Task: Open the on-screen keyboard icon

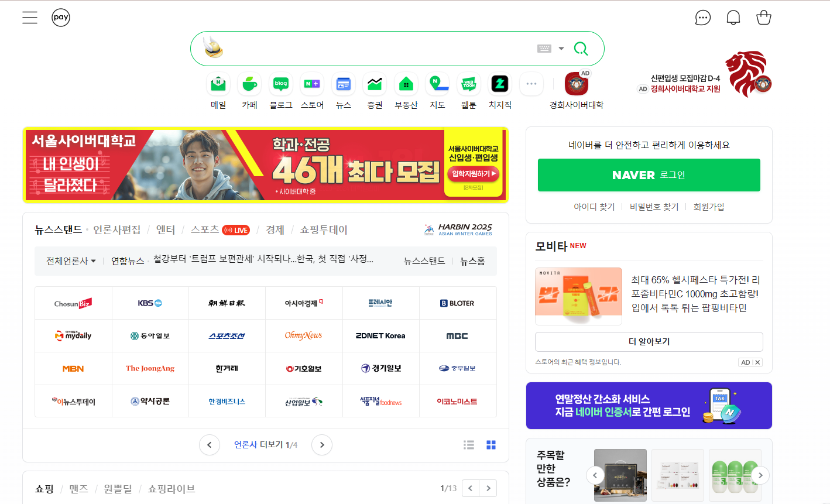Action: 544,49
